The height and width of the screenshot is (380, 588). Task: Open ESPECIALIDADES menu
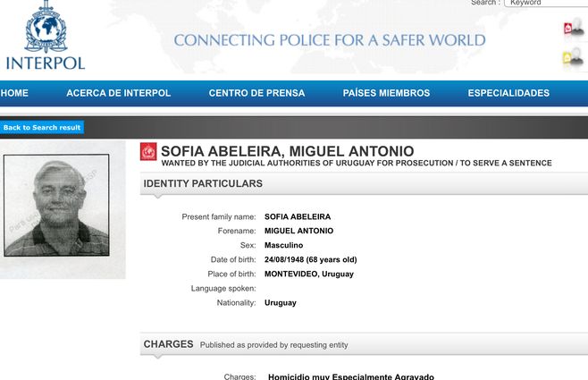coord(508,93)
